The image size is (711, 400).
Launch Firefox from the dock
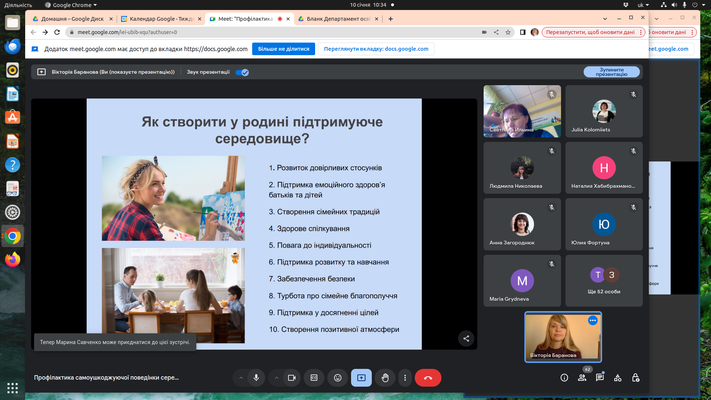[x=12, y=259]
